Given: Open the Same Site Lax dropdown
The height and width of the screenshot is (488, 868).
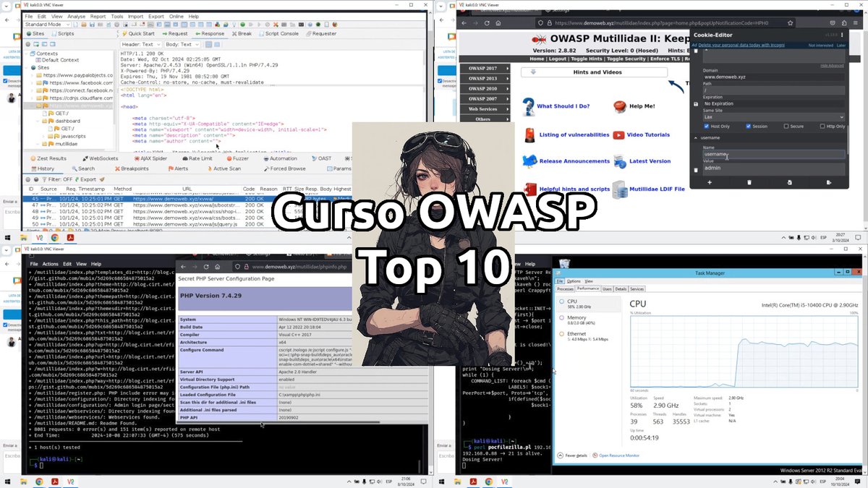Looking at the screenshot, I should pos(774,116).
